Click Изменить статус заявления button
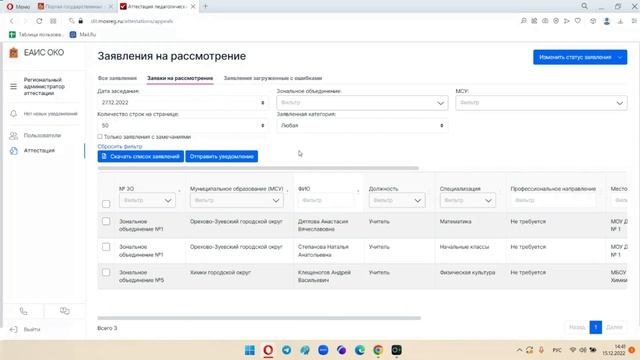The image size is (640, 360). [x=580, y=57]
